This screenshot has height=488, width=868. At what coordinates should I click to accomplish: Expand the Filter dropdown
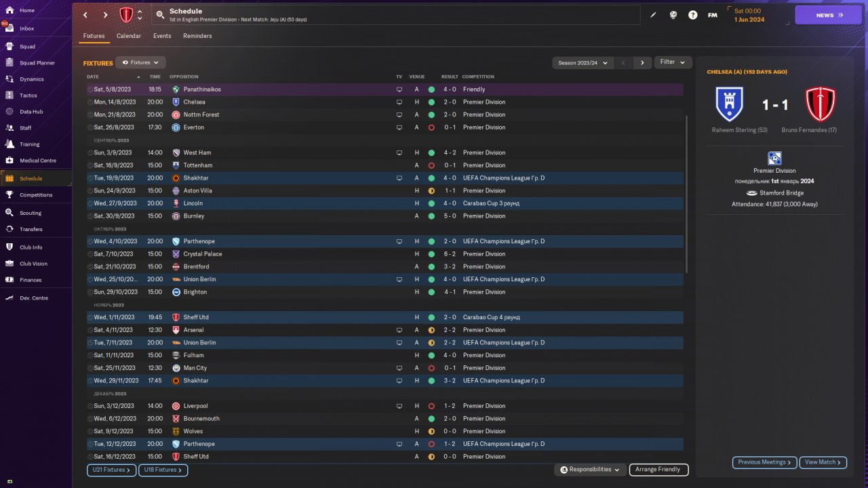[x=673, y=62]
